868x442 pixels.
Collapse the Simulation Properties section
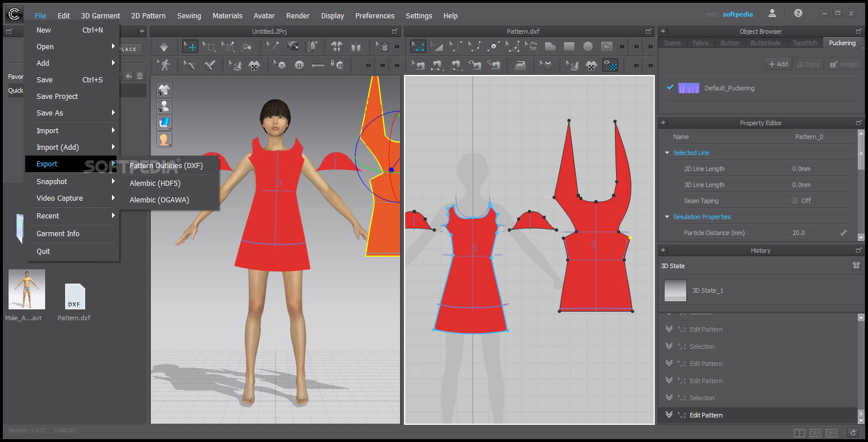pos(667,217)
